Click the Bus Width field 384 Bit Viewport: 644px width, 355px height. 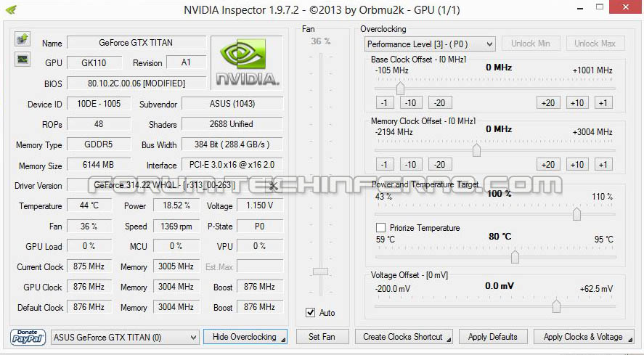click(232, 144)
